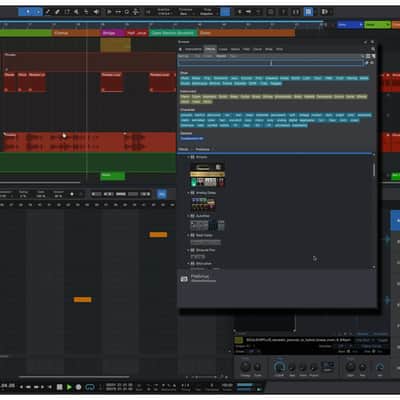Viewport: 400px width, 400px height.
Task: Switch to the Cloud tab in the Browser
Action: click(257, 49)
